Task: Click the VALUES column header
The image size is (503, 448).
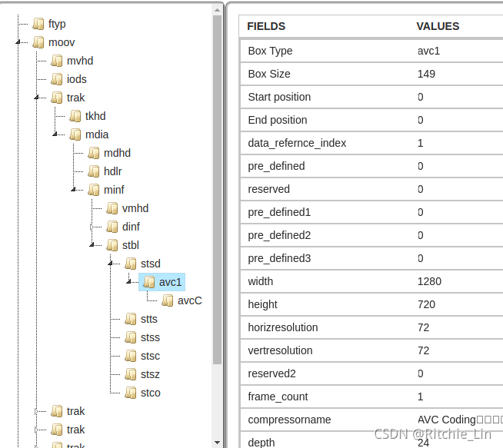Action: [438, 26]
